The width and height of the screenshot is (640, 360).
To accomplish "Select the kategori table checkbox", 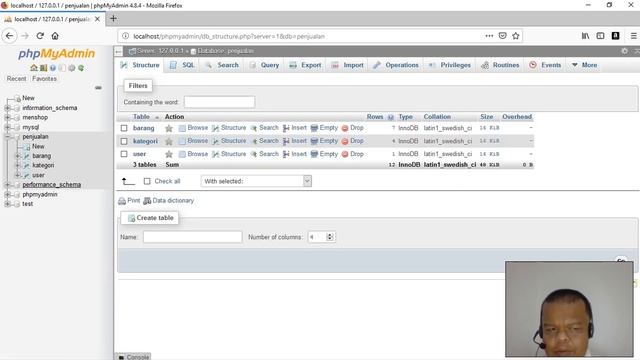I will (124, 141).
